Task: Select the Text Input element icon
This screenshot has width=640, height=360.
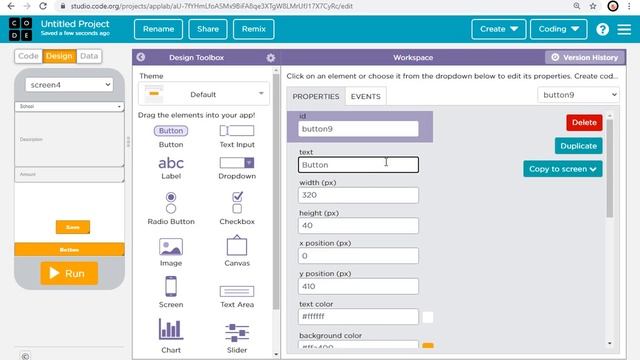Action: [237, 131]
